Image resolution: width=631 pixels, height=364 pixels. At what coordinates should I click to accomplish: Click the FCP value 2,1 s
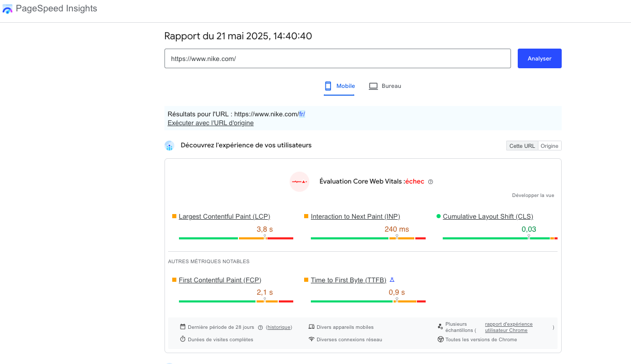pos(265,293)
